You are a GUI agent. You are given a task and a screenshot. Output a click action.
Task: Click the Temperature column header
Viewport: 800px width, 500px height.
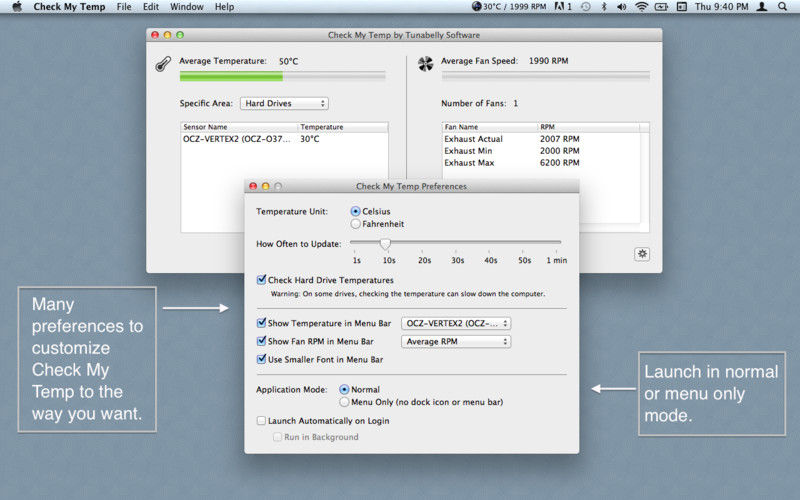(x=343, y=127)
